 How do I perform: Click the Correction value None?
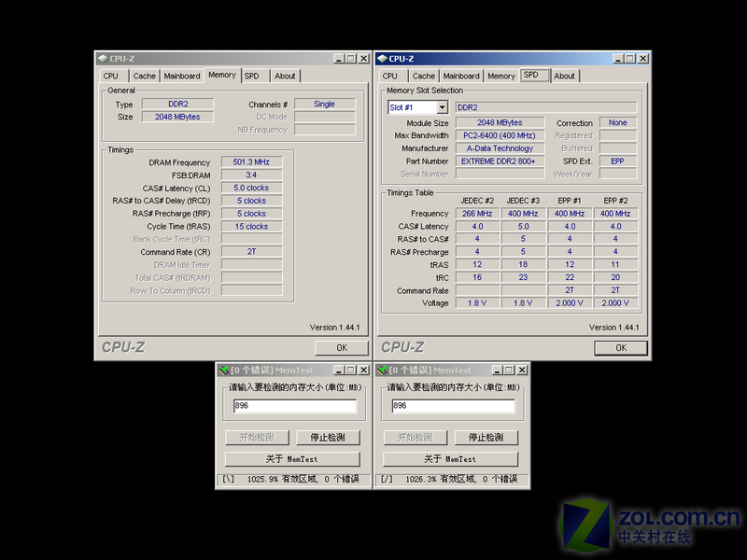tap(618, 123)
